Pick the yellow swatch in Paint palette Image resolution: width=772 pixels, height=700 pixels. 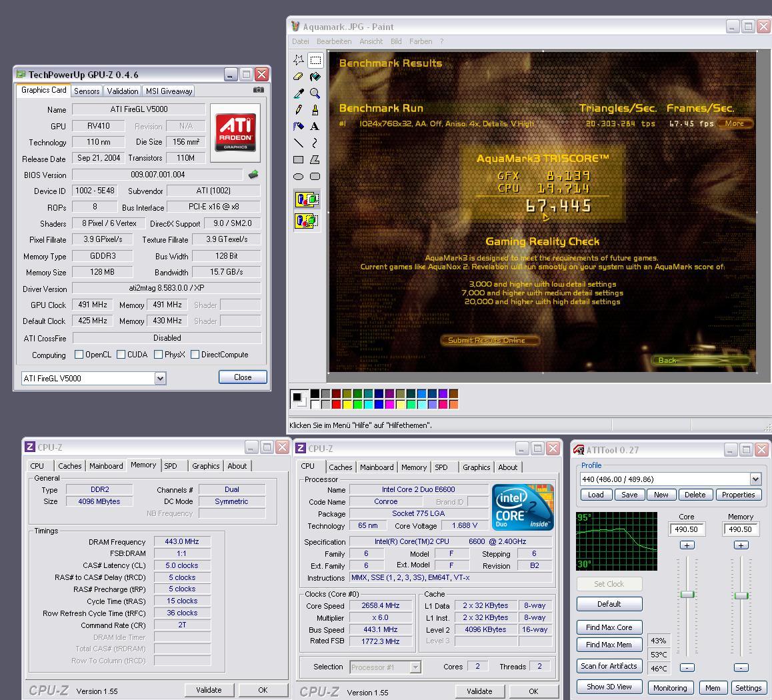point(347,404)
